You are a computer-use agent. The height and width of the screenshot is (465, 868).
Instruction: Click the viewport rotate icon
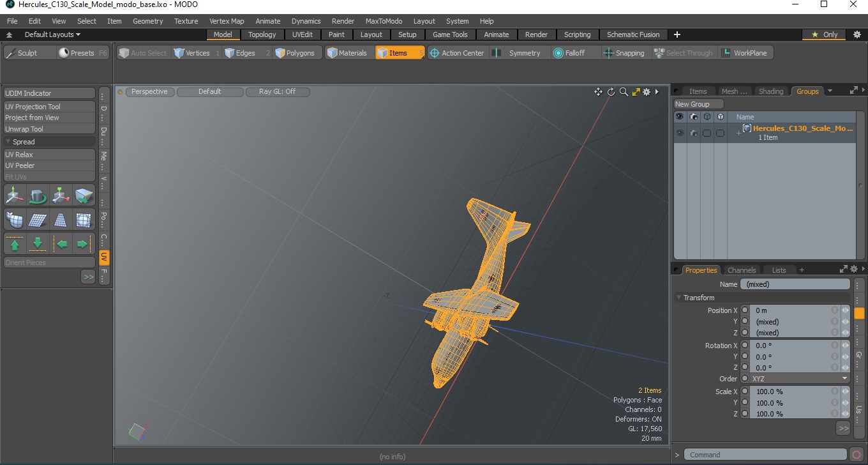pos(611,92)
